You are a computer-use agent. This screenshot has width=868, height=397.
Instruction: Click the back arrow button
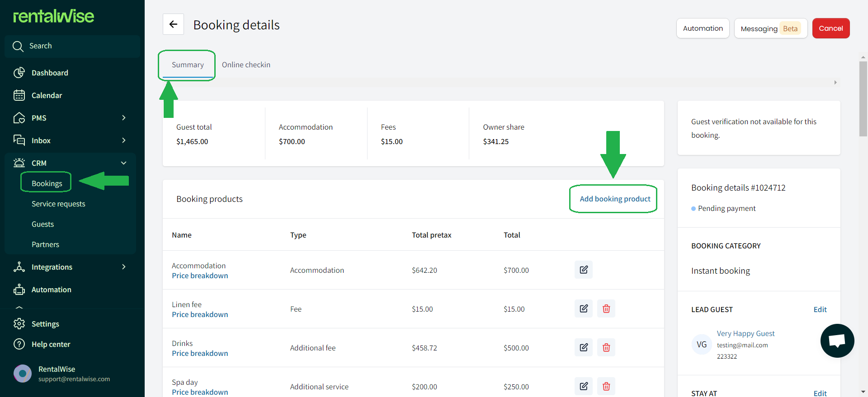point(173,24)
